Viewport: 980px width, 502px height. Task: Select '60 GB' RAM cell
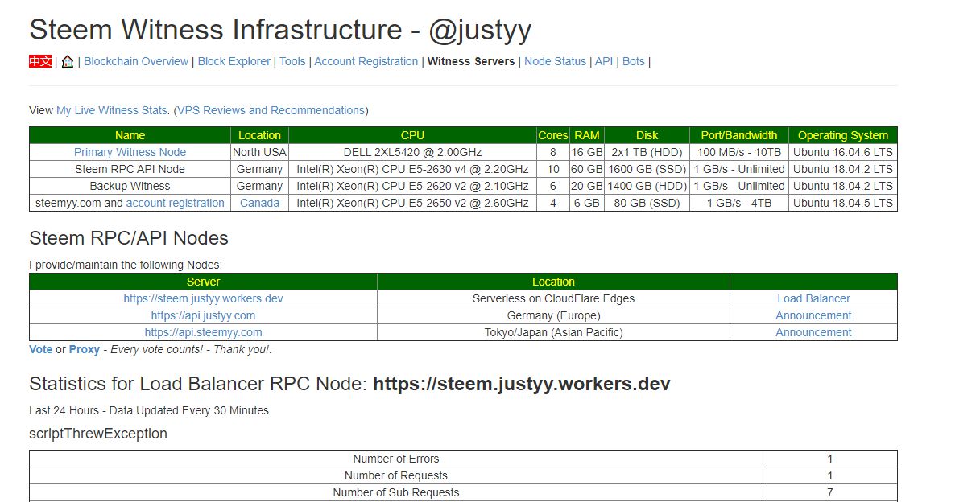[x=587, y=169]
